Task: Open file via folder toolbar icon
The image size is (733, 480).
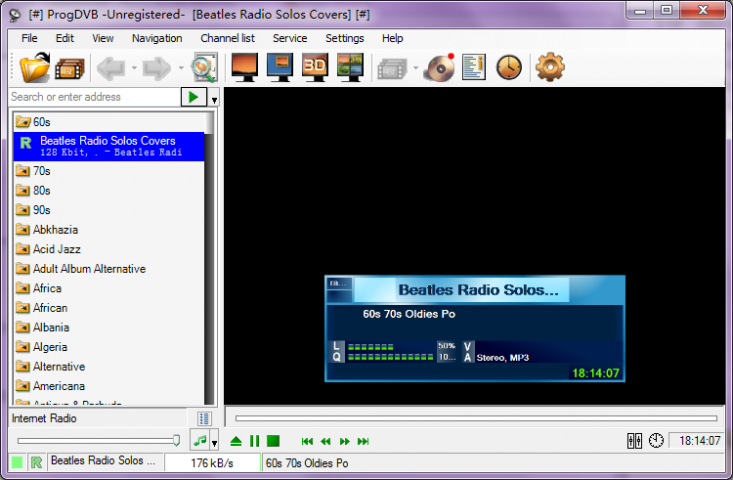Action: [x=35, y=67]
